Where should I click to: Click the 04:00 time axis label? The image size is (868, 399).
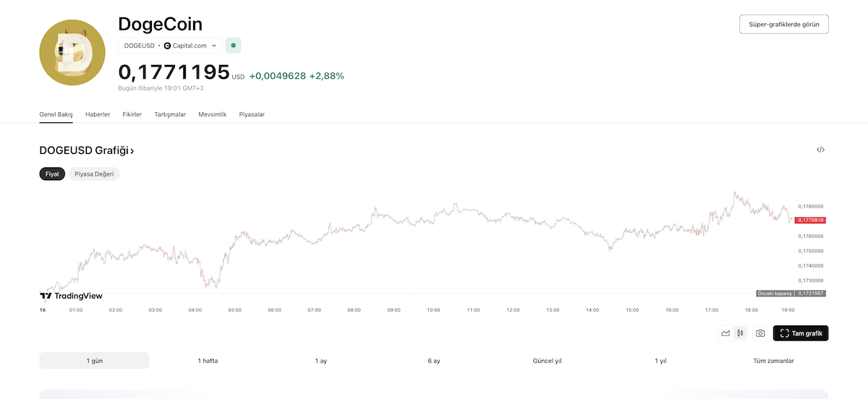pyautogui.click(x=195, y=310)
